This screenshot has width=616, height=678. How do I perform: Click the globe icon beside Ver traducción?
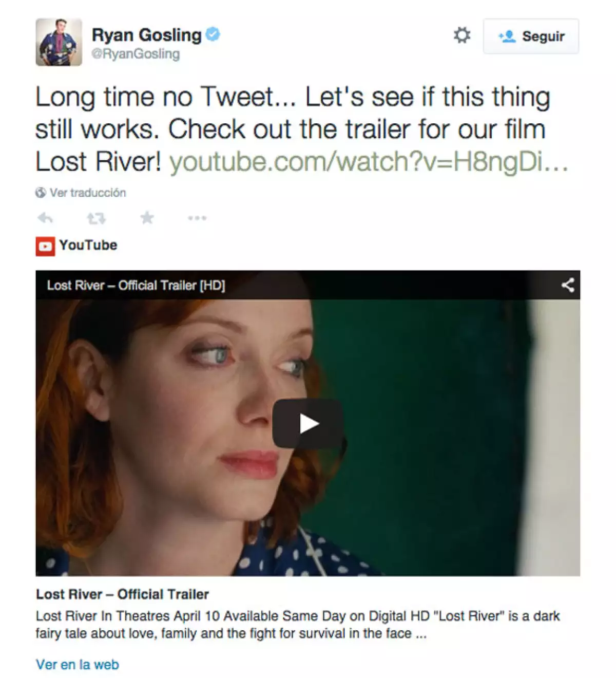point(41,193)
